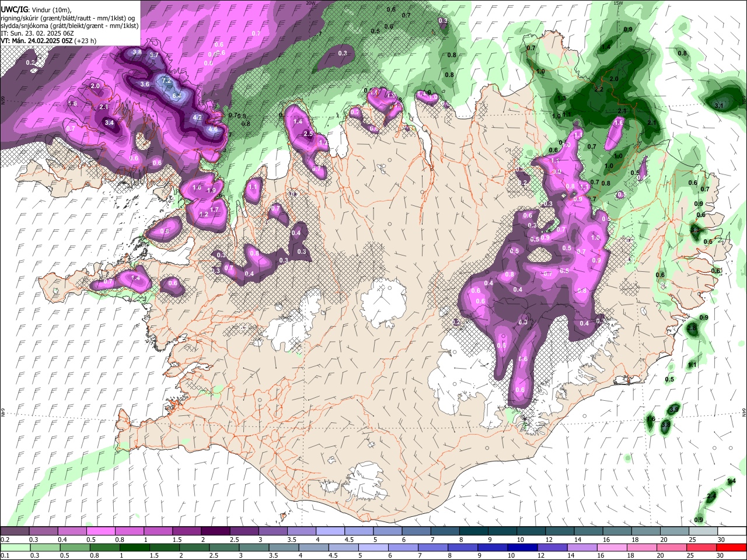
Task: Click the pale green 0.1 rain legend swatch
Action: pos(16,548)
